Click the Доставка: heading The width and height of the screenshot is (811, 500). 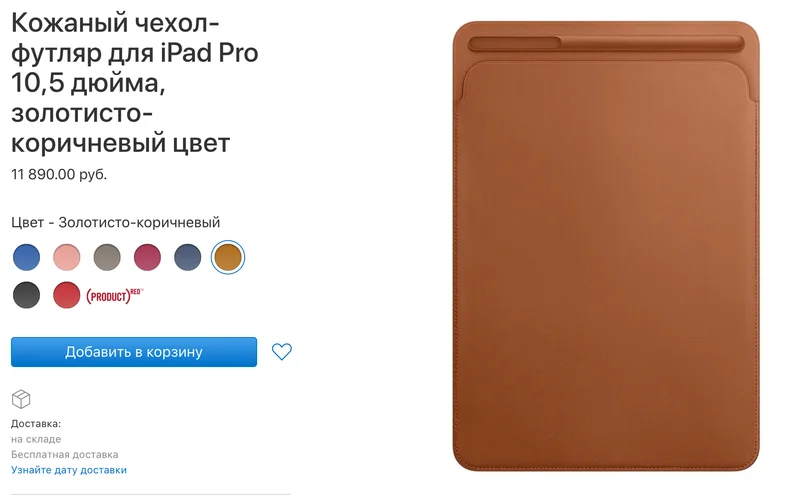click(36, 423)
